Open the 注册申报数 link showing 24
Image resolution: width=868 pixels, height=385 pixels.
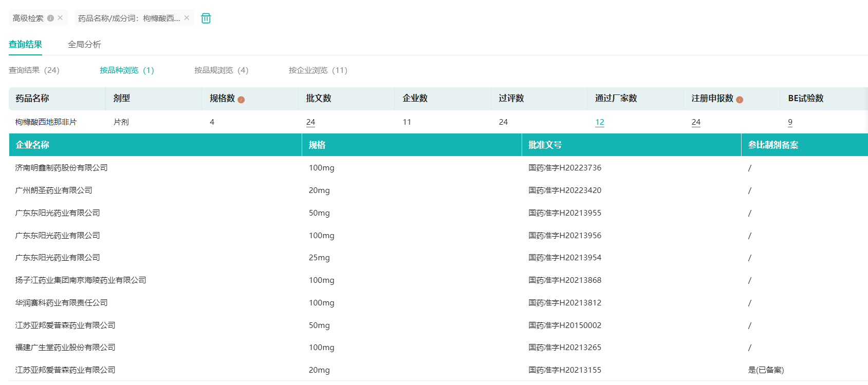tap(696, 122)
